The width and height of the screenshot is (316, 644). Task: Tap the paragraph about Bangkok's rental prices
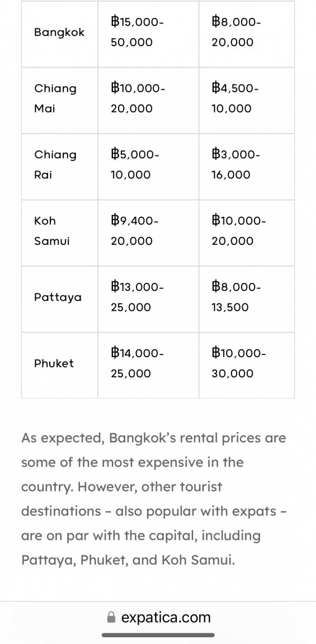click(x=154, y=499)
